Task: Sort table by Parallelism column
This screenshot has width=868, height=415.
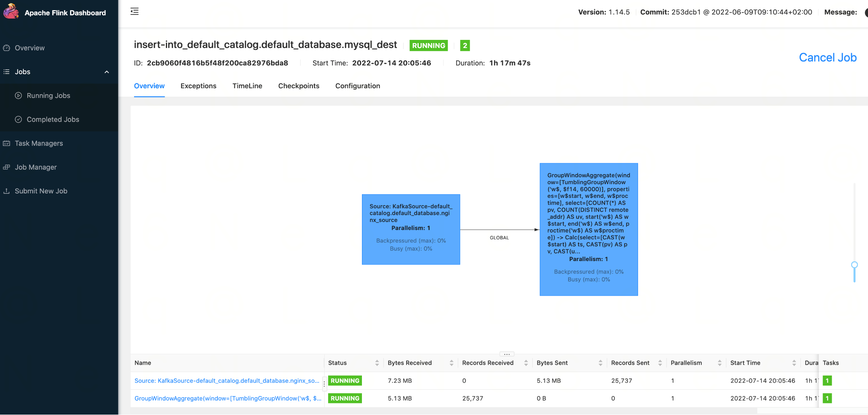Action: coord(719,363)
